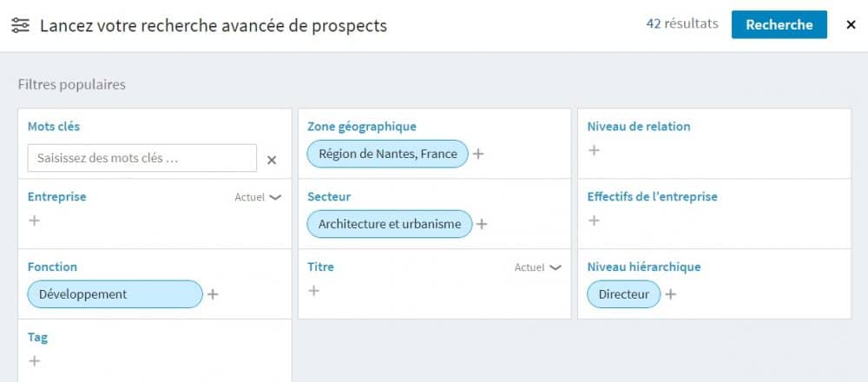Add a function next to Développement
Viewport: 868px width, 382px height.
pyautogui.click(x=214, y=294)
